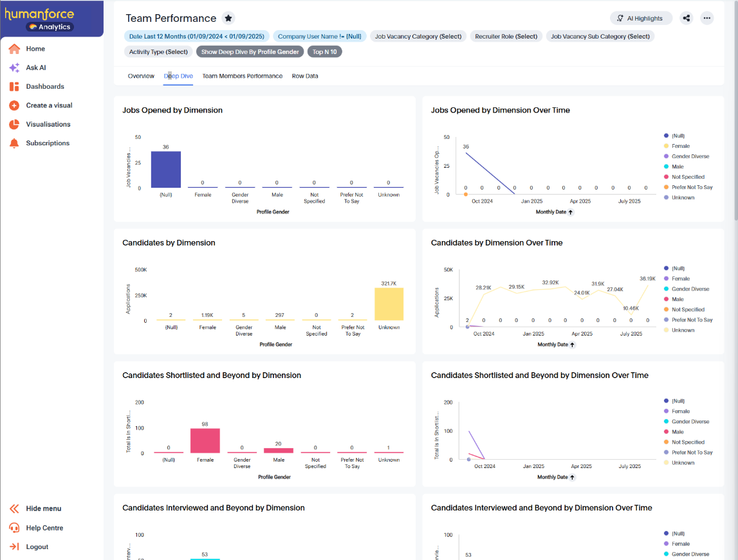Click the Subscriptions bell icon
The width and height of the screenshot is (738, 560).
[14, 143]
